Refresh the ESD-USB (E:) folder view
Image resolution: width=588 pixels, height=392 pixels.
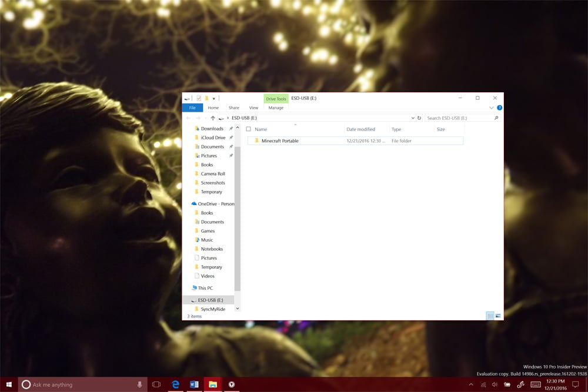pyautogui.click(x=418, y=118)
